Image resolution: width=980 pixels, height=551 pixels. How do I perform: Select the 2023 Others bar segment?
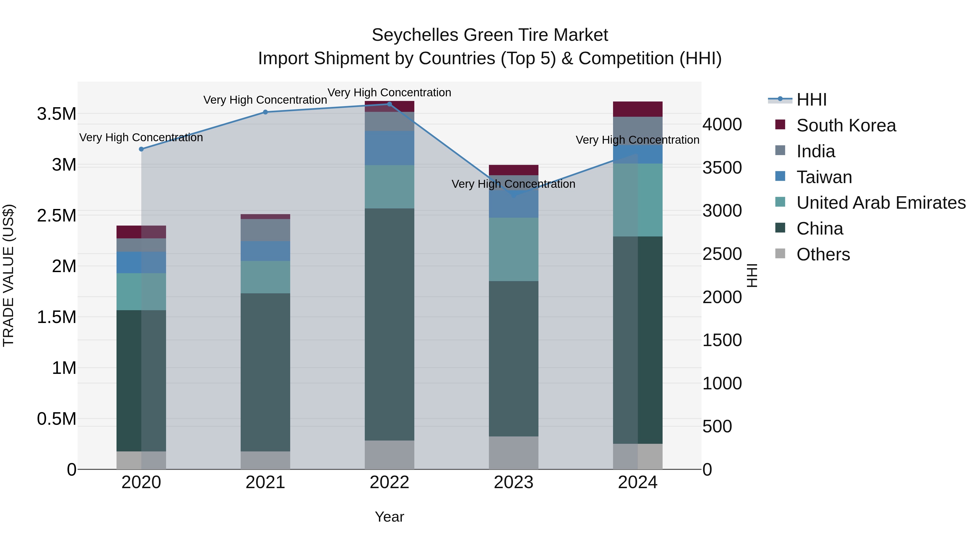click(x=514, y=453)
